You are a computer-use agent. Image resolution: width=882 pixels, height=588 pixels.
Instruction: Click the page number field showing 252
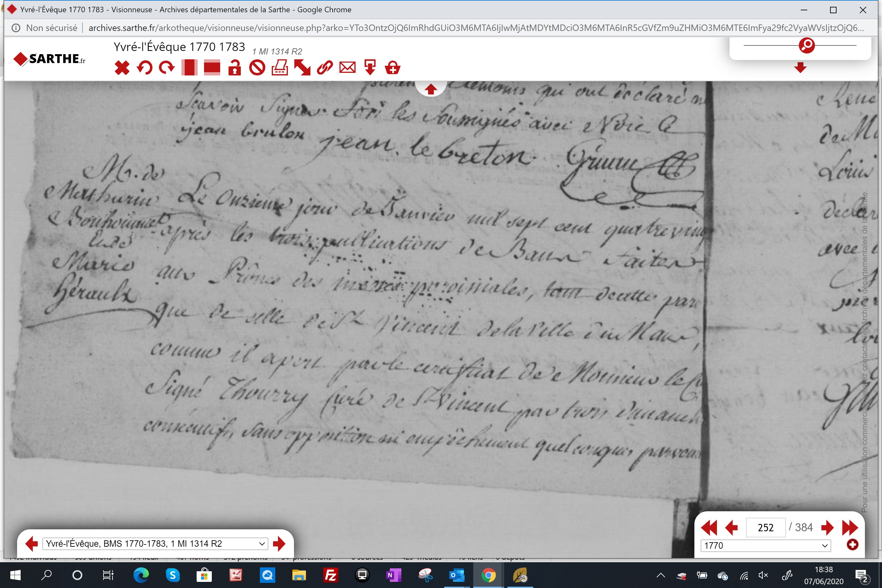[x=765, y=528]
